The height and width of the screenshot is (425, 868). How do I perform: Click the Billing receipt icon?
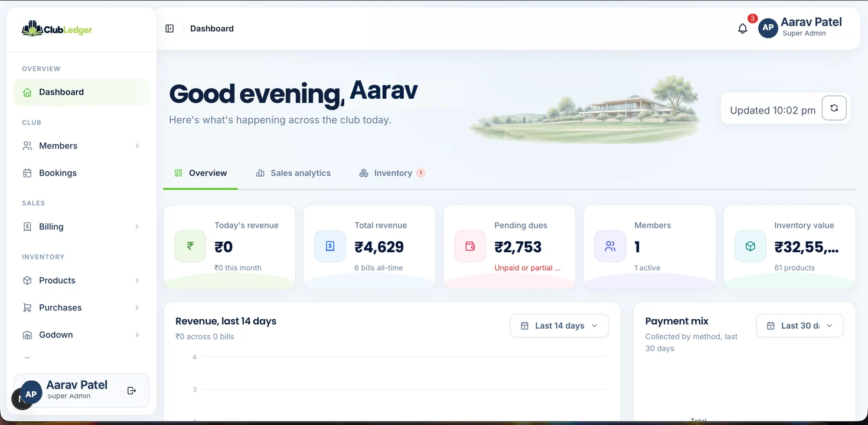(x=27, y=227)
